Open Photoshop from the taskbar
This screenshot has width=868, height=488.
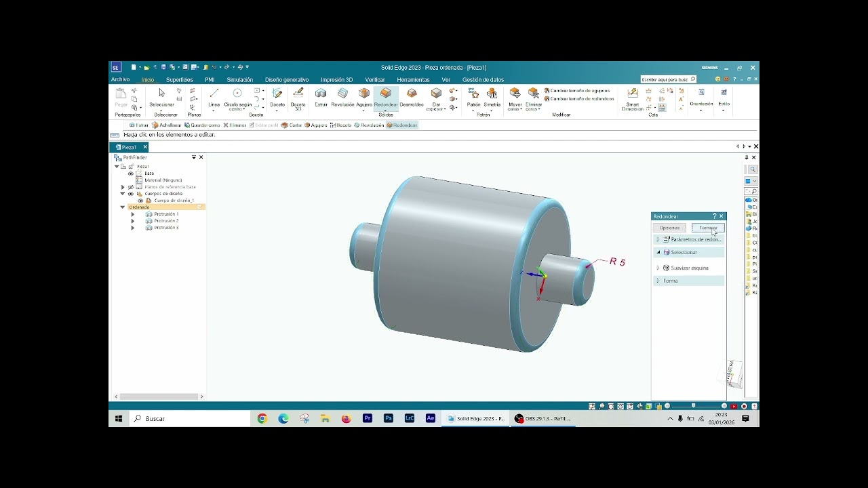[389, 419]
